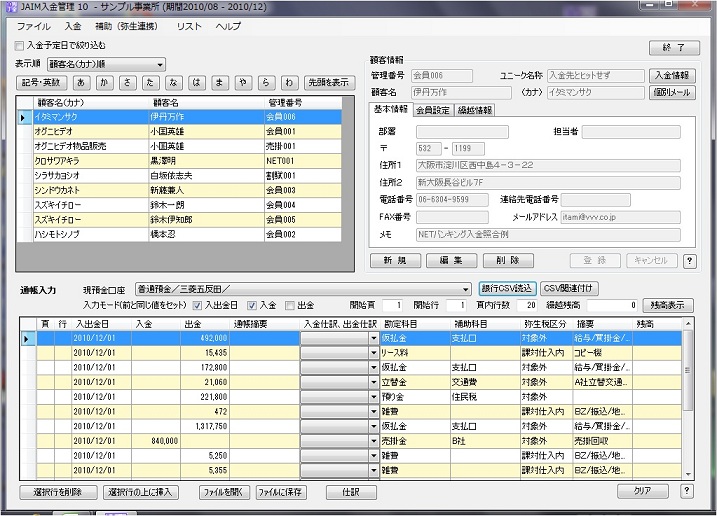
Task: Click the 終了 button
Action: [x=674, y=48]
